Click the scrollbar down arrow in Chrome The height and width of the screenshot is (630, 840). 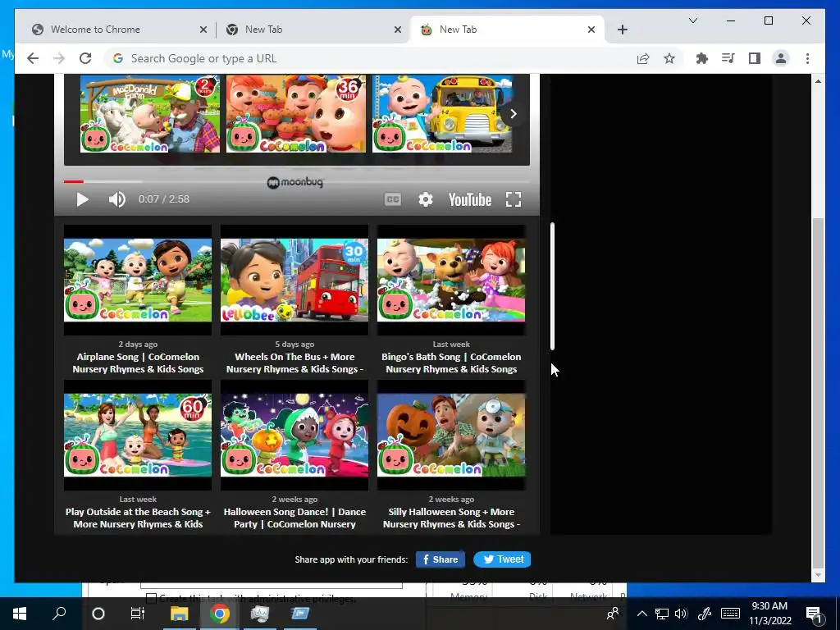pos(818,575)
